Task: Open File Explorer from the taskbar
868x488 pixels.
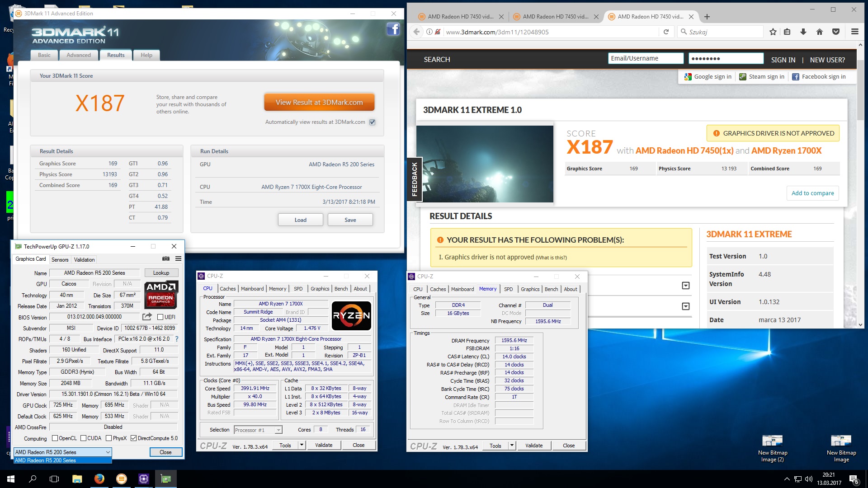Action: (x=77, y=479)
